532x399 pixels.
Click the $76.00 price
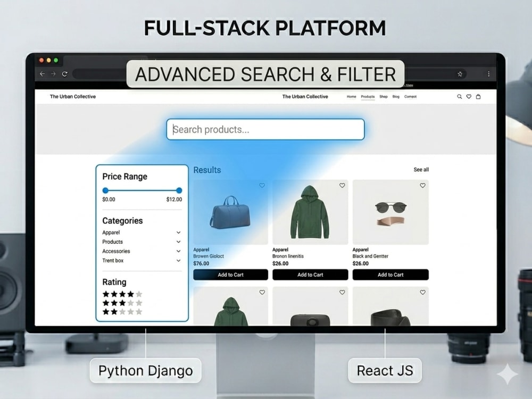201,264
